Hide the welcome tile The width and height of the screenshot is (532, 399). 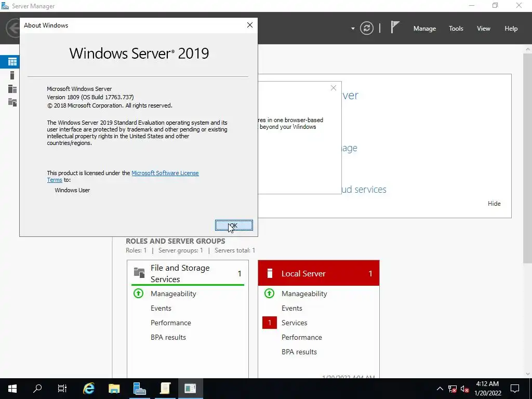click(x=494, y=204)
